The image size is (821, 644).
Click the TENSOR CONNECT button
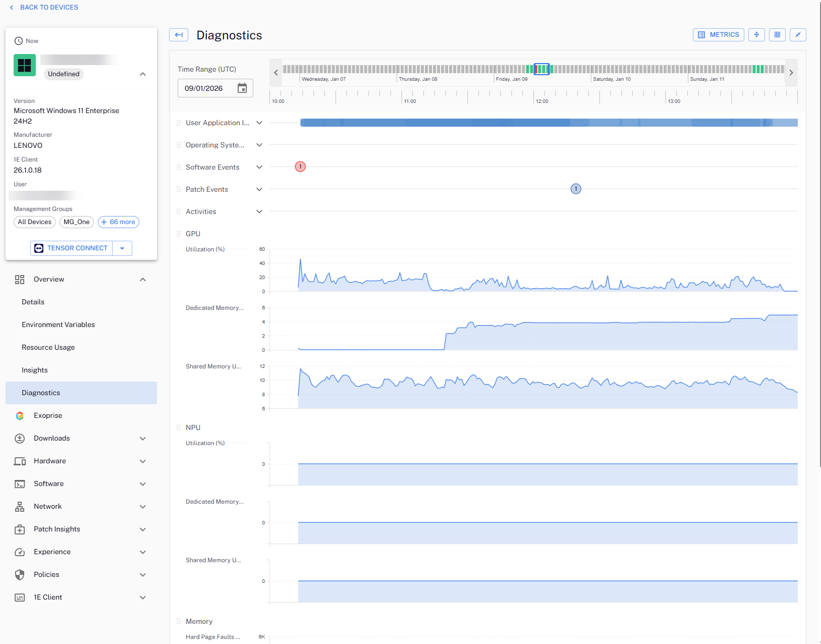(x=71, y=248)
